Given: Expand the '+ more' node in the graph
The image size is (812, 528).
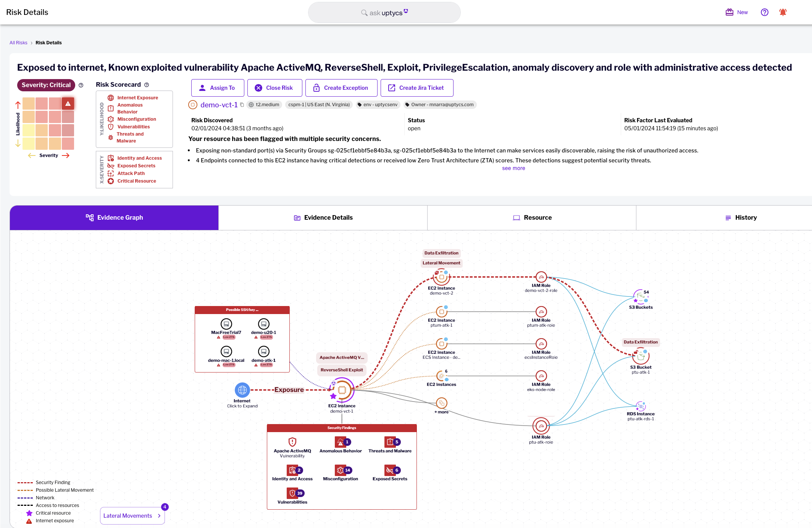Looking at the screenshot, I should click(x=441, y=403).
